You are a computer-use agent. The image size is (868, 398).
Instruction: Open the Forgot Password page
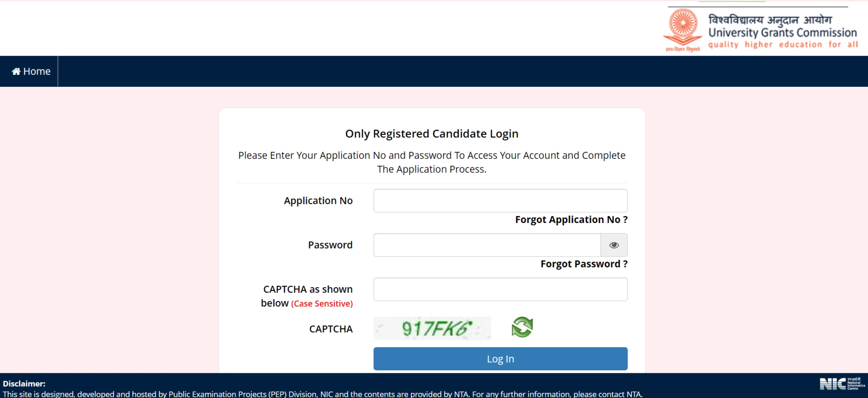(584, 264)
